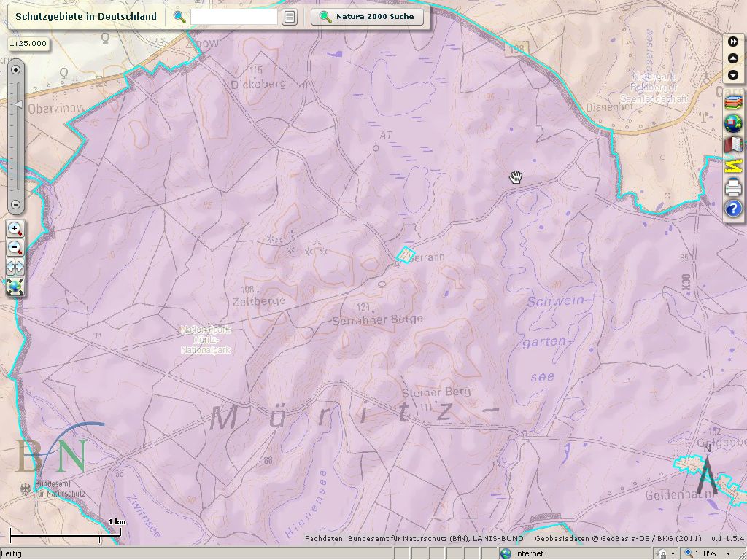The width and height of the screenshot is (747, 560).
Task: Select the pan arrows tool
Action: coord(15,267)
